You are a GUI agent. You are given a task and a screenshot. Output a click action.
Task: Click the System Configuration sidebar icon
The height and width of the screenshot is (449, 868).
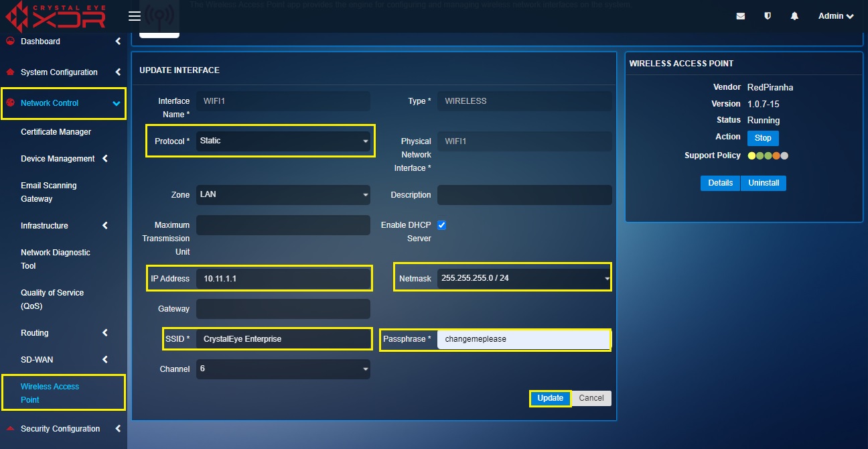[x=10, y=72]
